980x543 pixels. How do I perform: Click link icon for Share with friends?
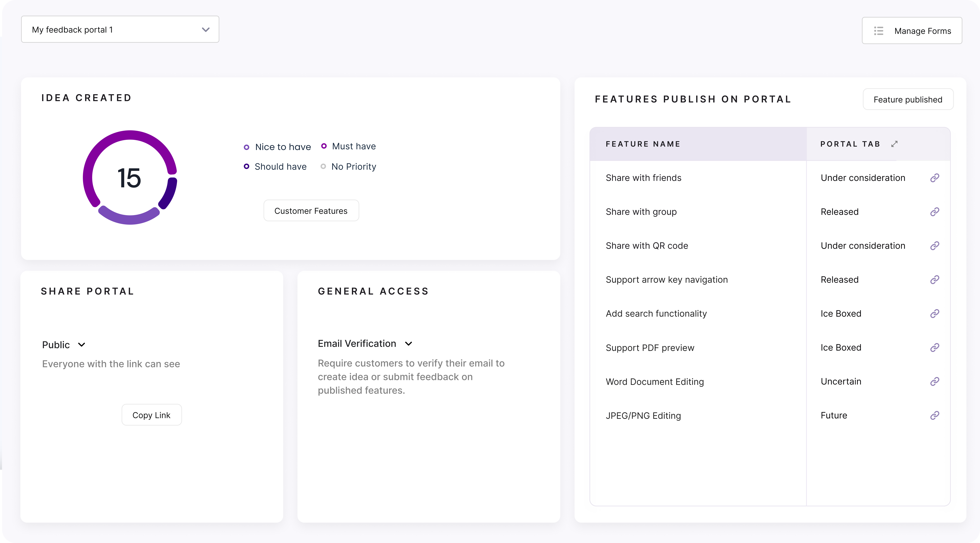click(935, 178)
